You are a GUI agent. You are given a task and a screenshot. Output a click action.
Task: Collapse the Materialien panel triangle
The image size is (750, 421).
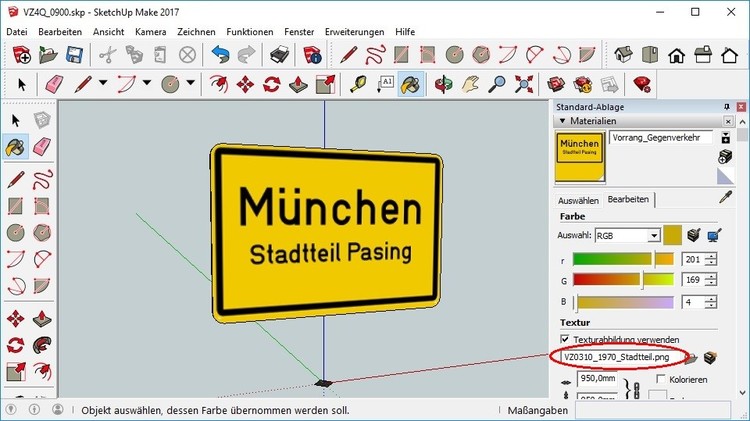562,121
